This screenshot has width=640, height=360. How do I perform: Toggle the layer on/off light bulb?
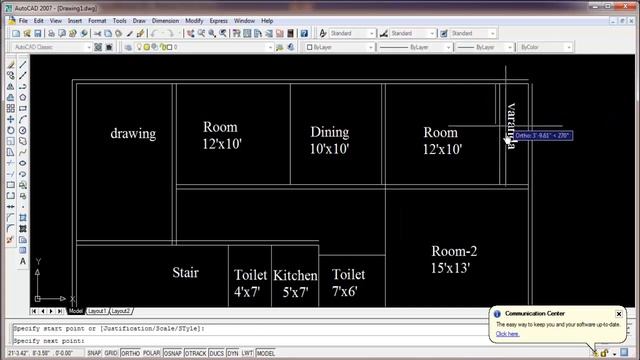tap(139, 47)
